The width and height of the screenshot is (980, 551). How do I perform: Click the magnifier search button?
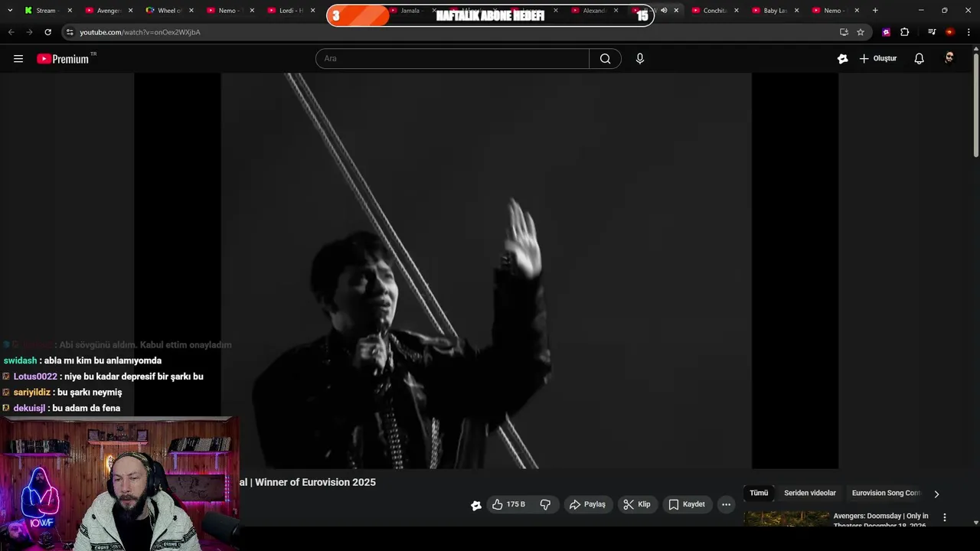pos(605,59)
